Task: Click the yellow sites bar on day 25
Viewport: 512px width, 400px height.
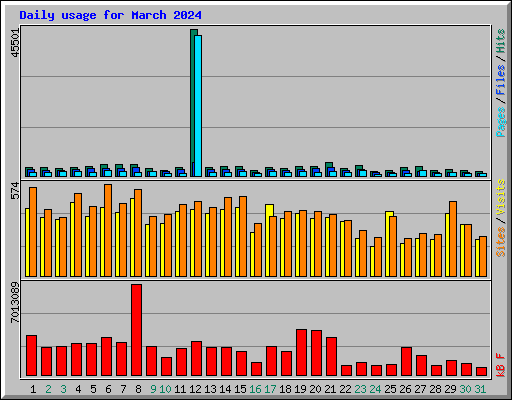Action: [x=388, y=244]
